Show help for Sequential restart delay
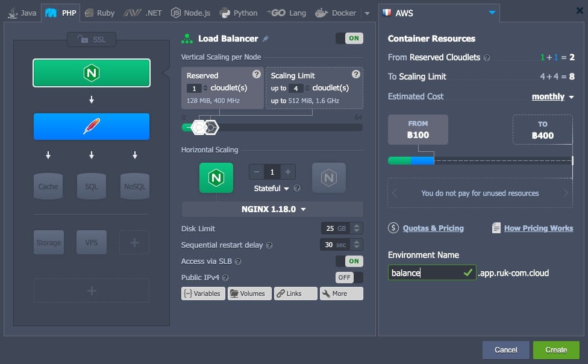The width and height of the screenshot is (588, 364). point(269,245)
